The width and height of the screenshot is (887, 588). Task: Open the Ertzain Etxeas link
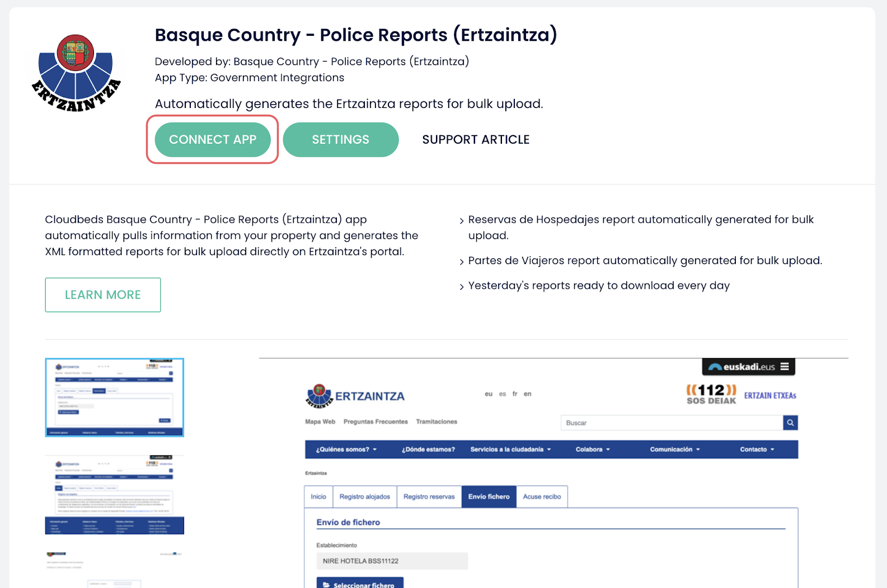[769, 396]
